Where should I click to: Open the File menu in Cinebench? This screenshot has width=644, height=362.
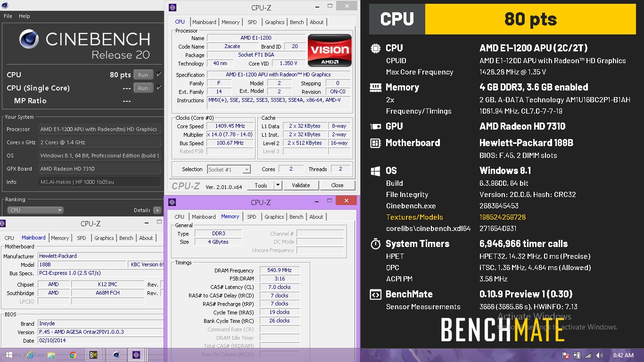(8, 16)
